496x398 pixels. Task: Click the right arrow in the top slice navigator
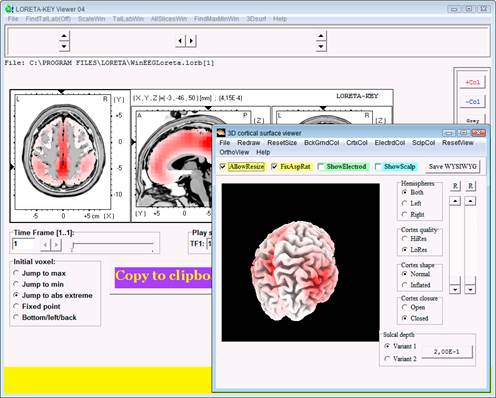pyautogui.click(x=191, y=41)
